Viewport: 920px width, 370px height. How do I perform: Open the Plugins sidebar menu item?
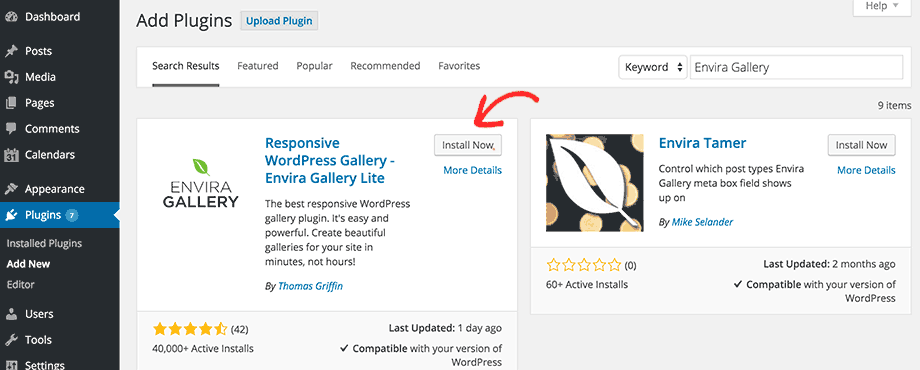coord(60,215)
